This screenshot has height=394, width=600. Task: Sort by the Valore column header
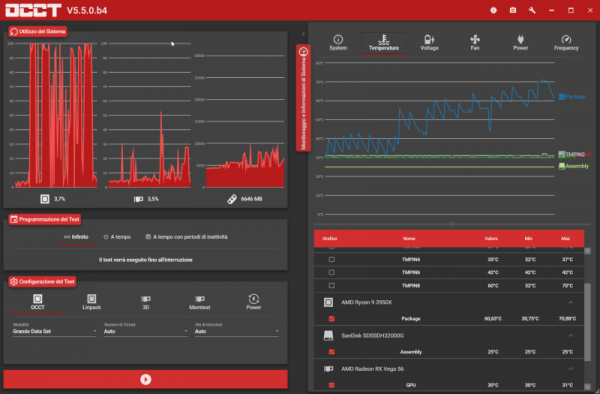(x=491, y=238)
